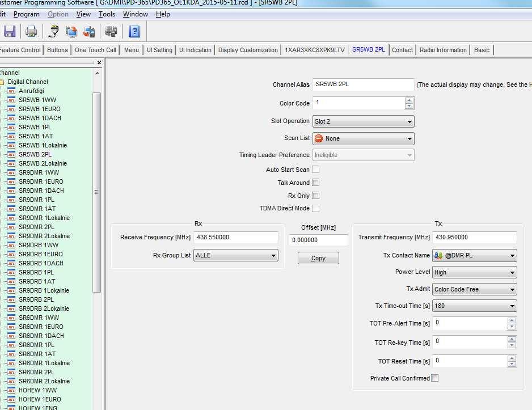Switch to Basic tab
This screenshot has height=410, width=532.
click(482, 50)
